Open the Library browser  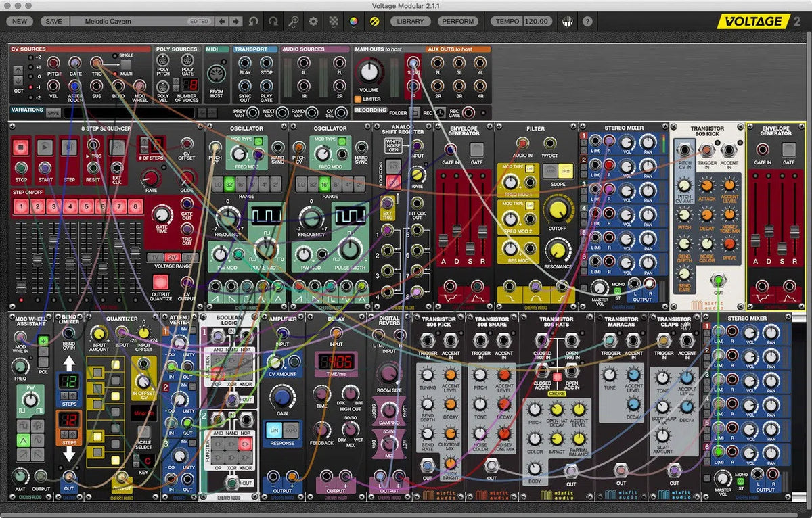[x=409, y=21]
